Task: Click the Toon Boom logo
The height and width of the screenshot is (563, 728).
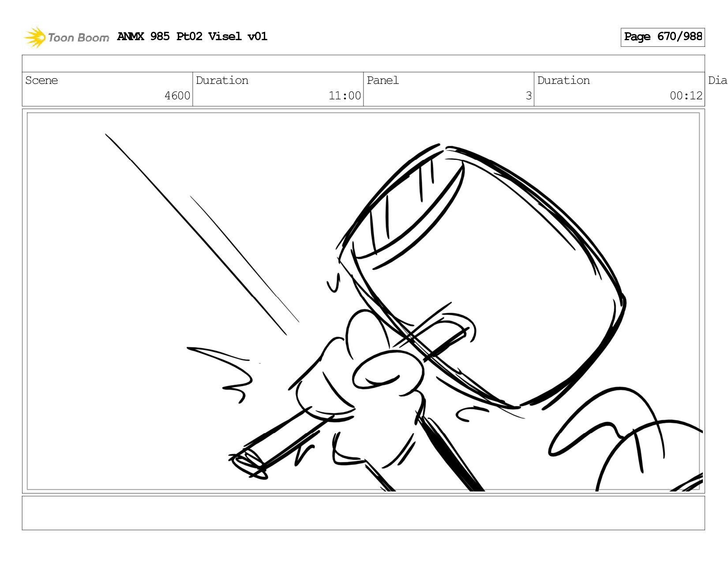Action: tap(66, 37)
